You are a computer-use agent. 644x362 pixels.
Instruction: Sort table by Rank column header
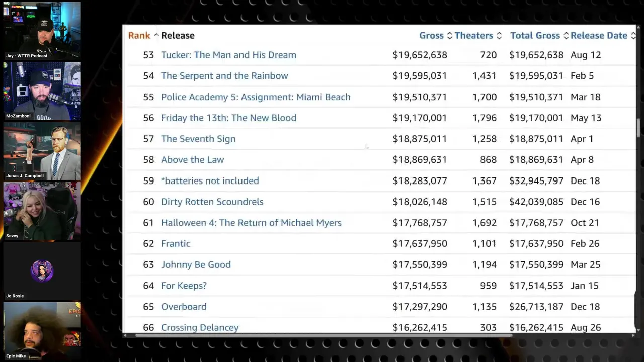click(x=139, y=35)
